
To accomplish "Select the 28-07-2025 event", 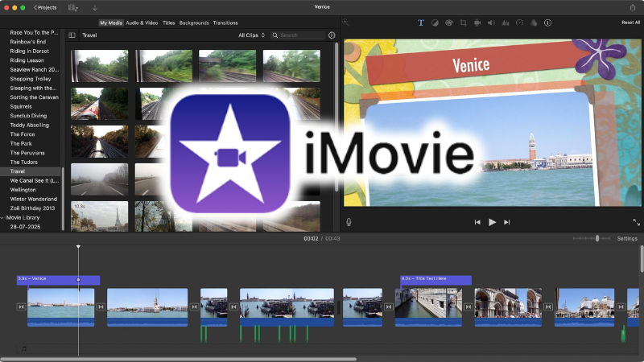I will point(25,227).
